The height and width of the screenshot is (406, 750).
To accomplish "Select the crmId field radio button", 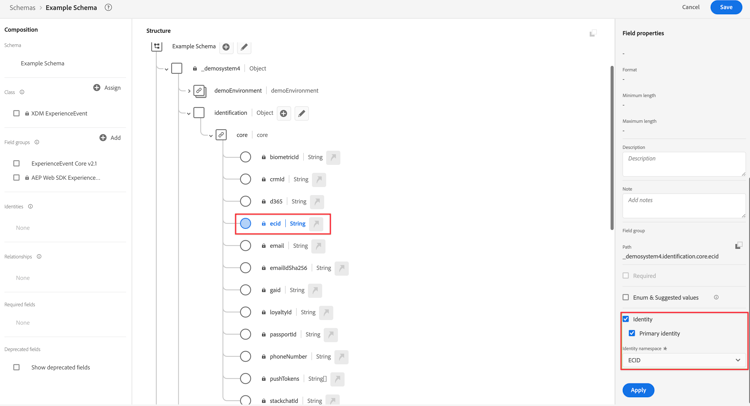I will click(x=245, y=179).
